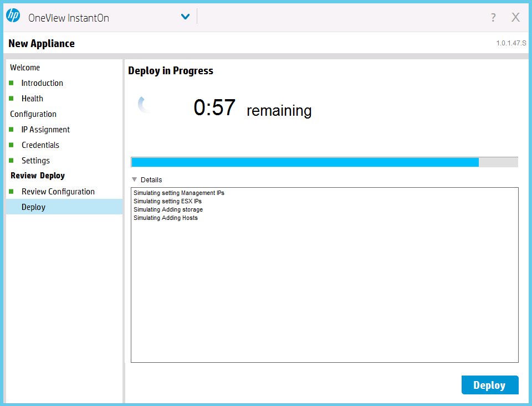
Task: Select the Review Configuration step
Action: 58,192
